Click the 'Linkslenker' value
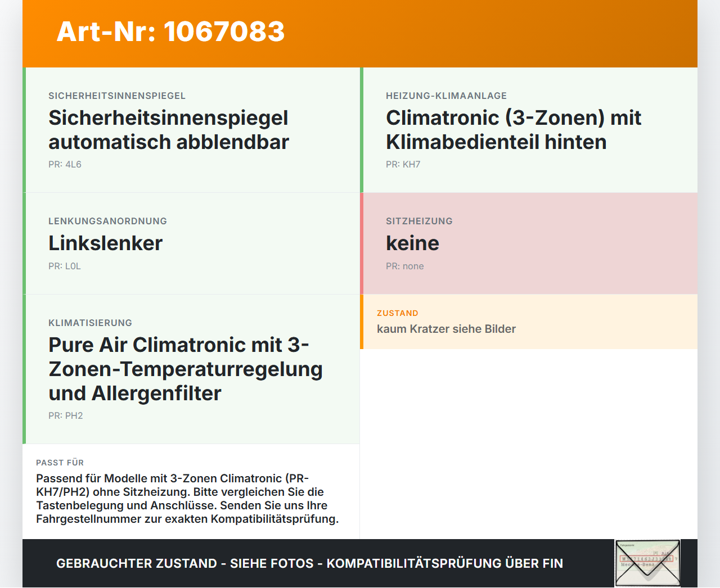This screenshot has width=720, height=588. pyautogui.click(x=105, y=243)
